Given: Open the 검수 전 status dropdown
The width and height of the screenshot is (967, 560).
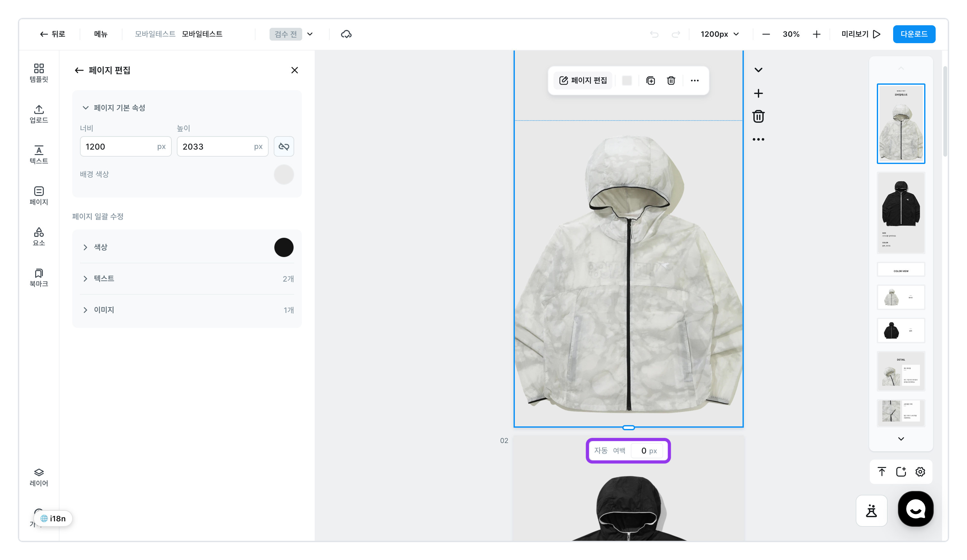Looking at the screenshot, I should pos(292,34).
